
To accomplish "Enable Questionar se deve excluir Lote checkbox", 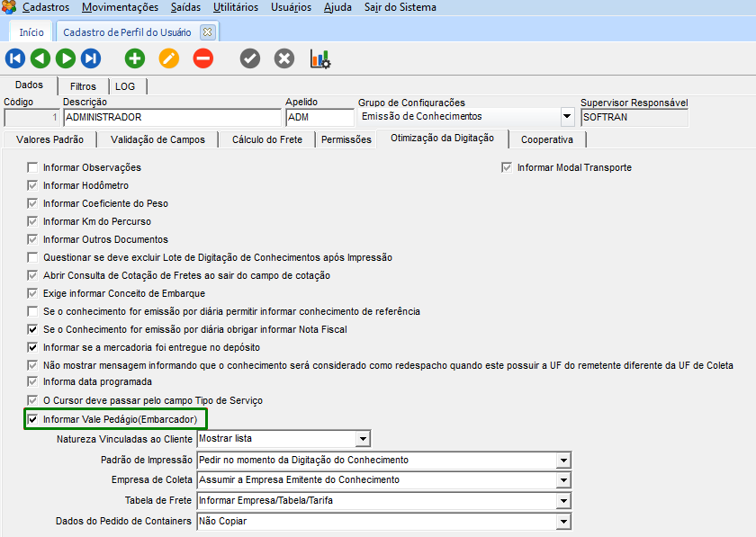I will click(32, 257).
